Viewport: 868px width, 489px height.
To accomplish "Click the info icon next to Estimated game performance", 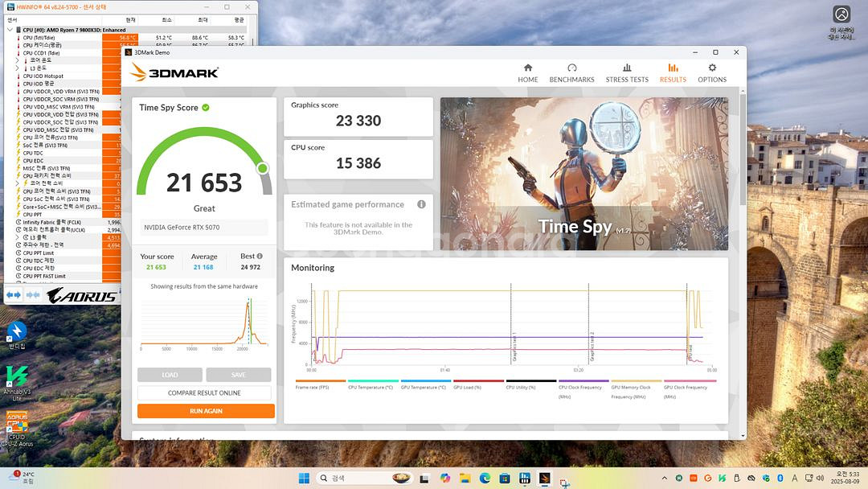I will coord(421,204).
